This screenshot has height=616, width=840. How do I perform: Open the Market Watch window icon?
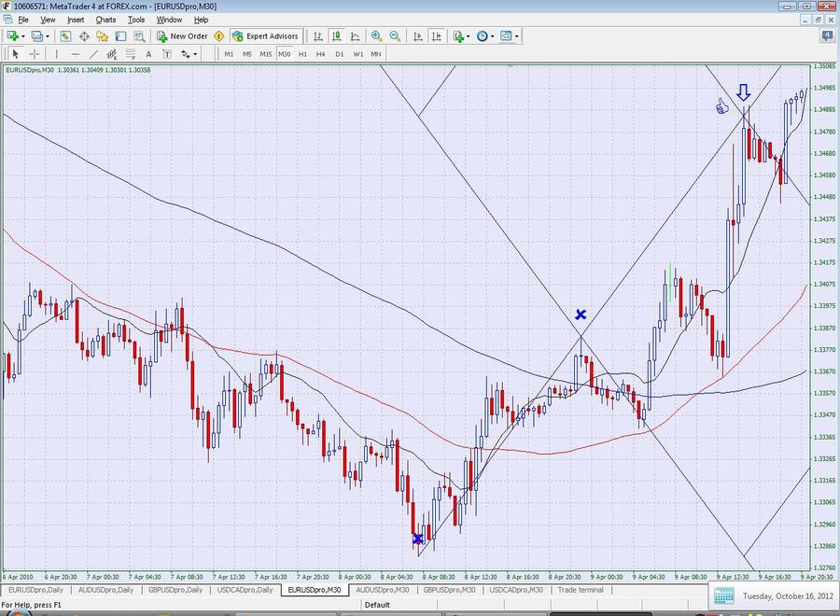pos(65,36)
